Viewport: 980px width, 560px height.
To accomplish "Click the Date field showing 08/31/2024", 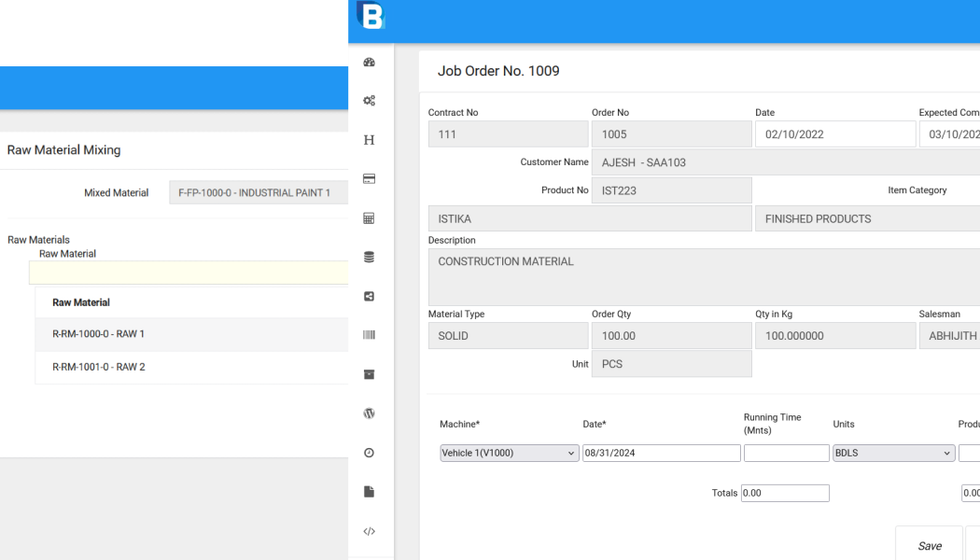I will 661,454.
